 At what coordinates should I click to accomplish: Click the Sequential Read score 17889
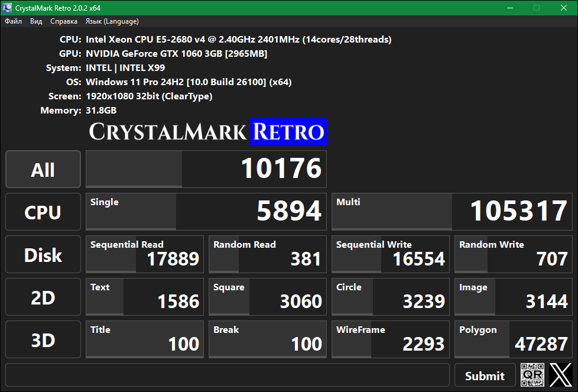click(144, 254)
